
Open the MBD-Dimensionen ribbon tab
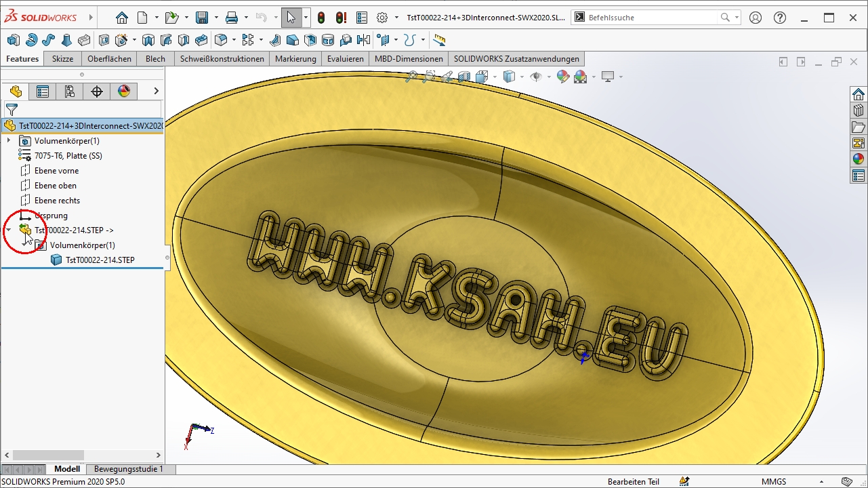pyautogui.click(x=409, y=59)
